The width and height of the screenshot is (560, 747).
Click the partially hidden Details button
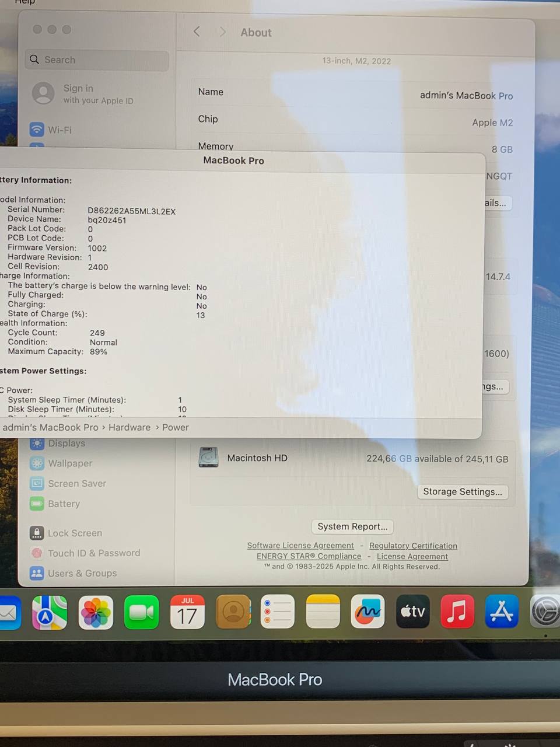(497, 203)
